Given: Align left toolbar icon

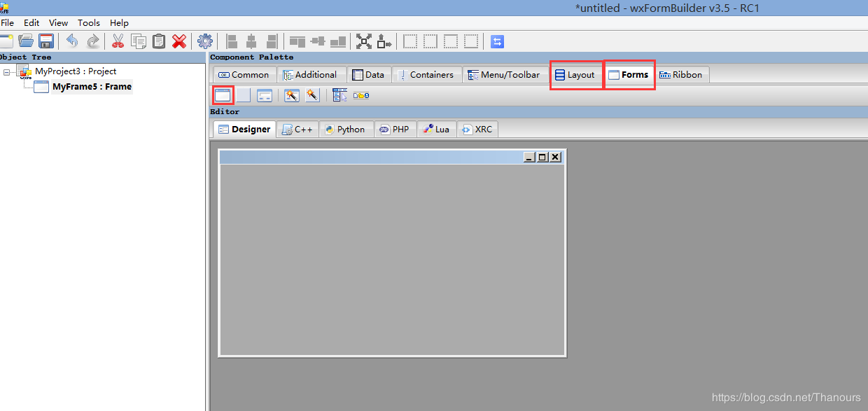Looking at the screenshot, I should pyautogui.click(x=231, y=41).
